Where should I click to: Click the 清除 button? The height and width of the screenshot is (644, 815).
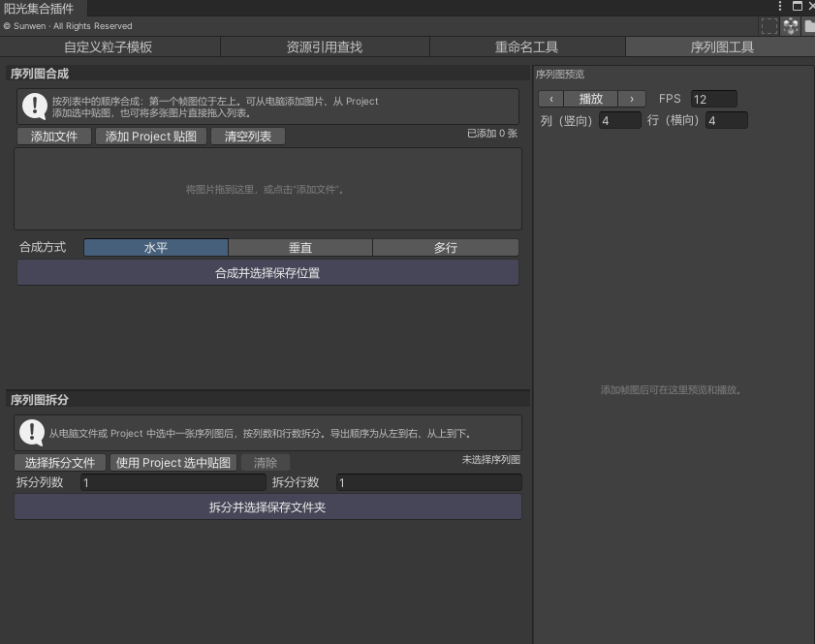(266, 462)
